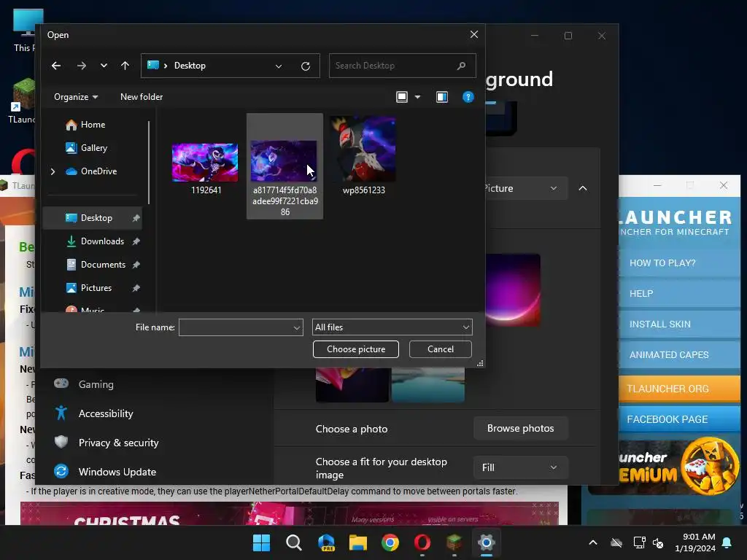Image resolution: width=747 pixels, height=560 pixels.
Task: Open the Organize menu
Action: [76, 97]
